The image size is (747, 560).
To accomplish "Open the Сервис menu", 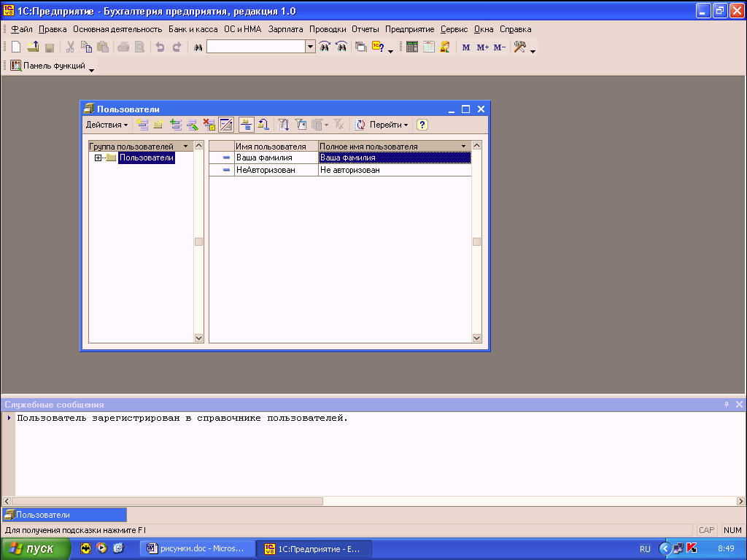I will (x=454, y=29).
